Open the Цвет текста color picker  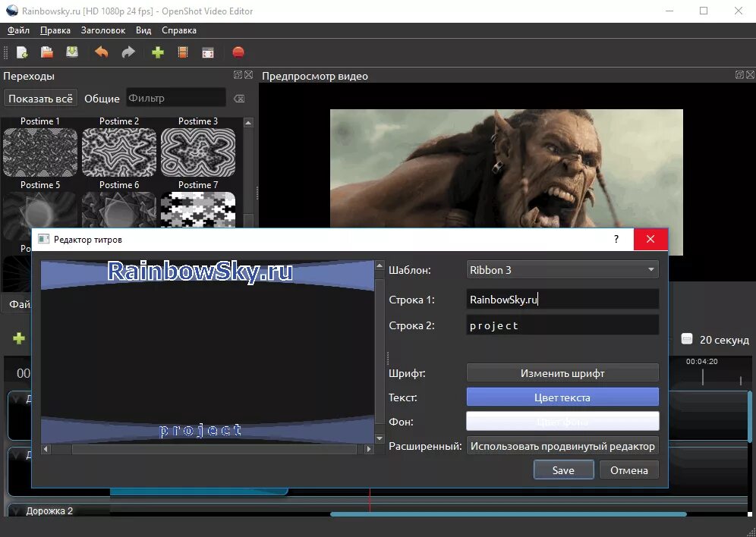[562, 397]
